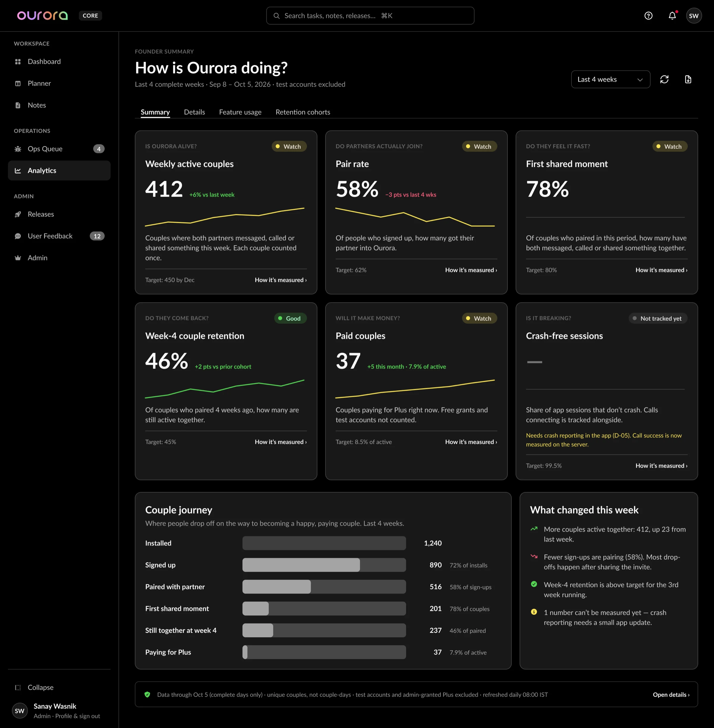Open the Retention cohorts tab
714x728 pixels.
tap(303, 112)
